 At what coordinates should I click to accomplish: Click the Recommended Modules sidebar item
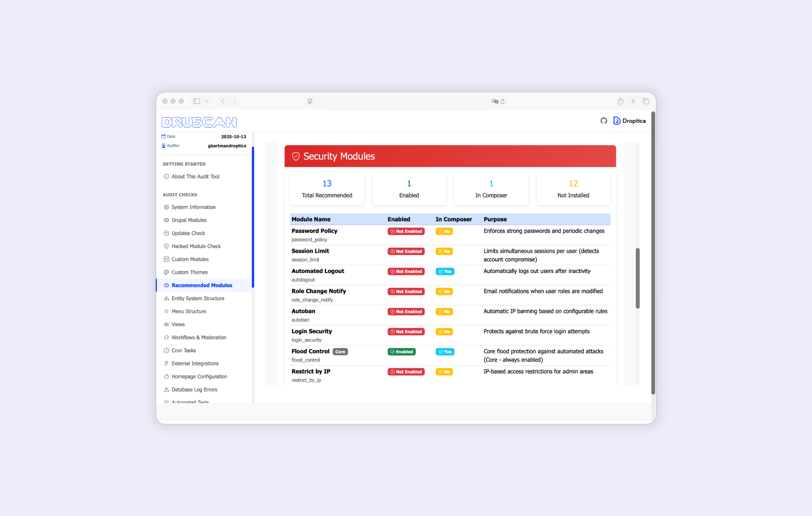click(x=202, y=285)
